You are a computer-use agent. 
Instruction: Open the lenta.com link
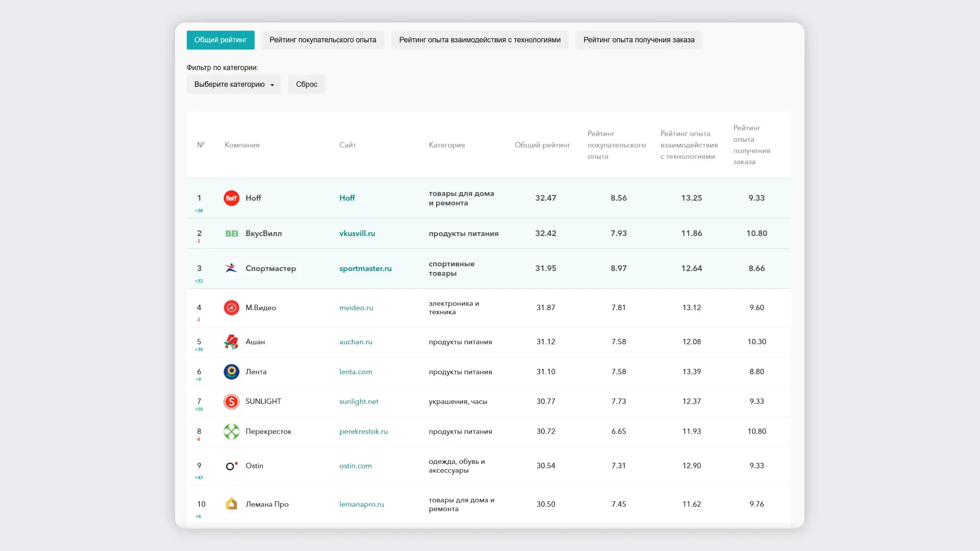pos(356,372)
